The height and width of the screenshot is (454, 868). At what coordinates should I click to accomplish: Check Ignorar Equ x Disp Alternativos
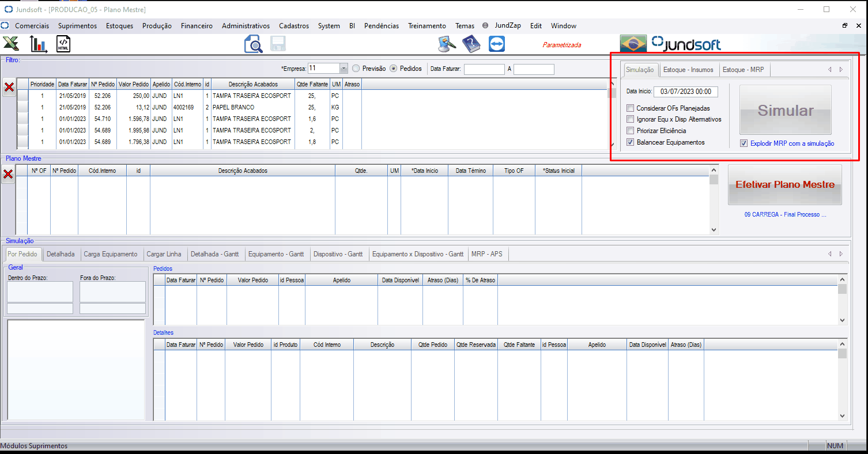pos(631,119)
